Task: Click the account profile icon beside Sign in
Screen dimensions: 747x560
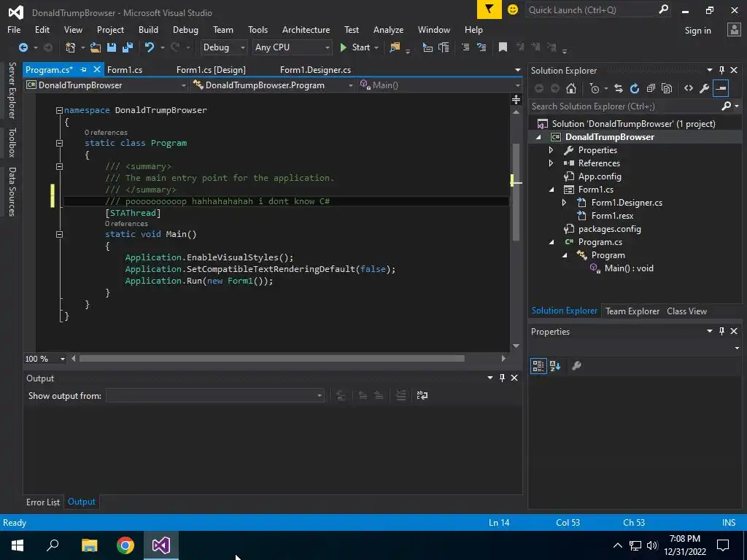Action: coord(734,29)
